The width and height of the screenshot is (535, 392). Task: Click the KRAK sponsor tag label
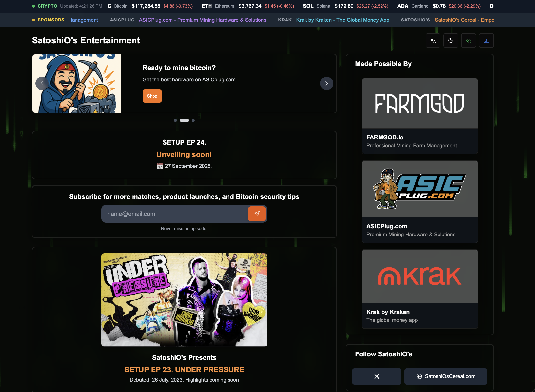[285, 20]
